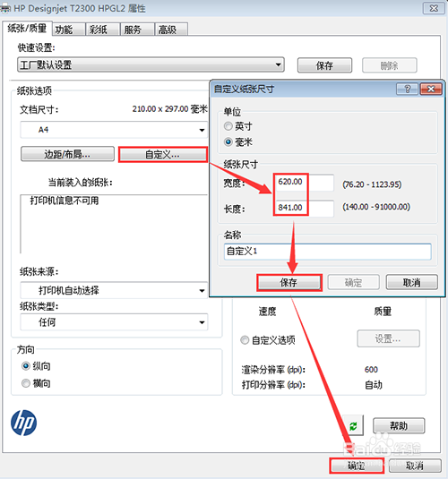Viewport: 448px width, 479px height.
Task: Click the green refresh icon button
Action: click(x=353, y=425)
